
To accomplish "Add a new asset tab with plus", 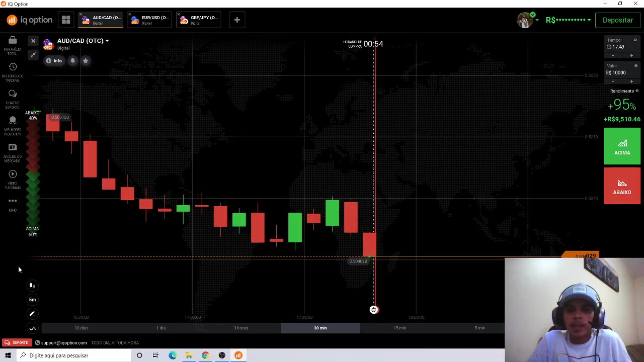I will 237,20.
